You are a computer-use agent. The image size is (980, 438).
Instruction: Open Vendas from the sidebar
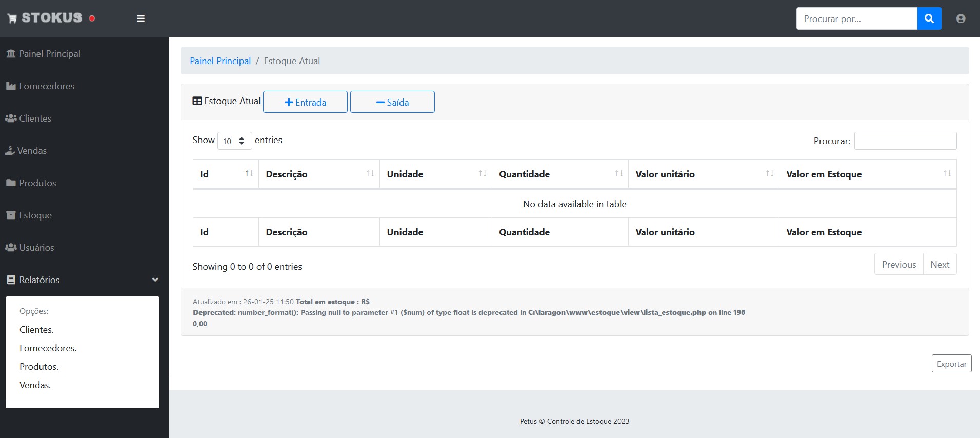tap(32, 151)
